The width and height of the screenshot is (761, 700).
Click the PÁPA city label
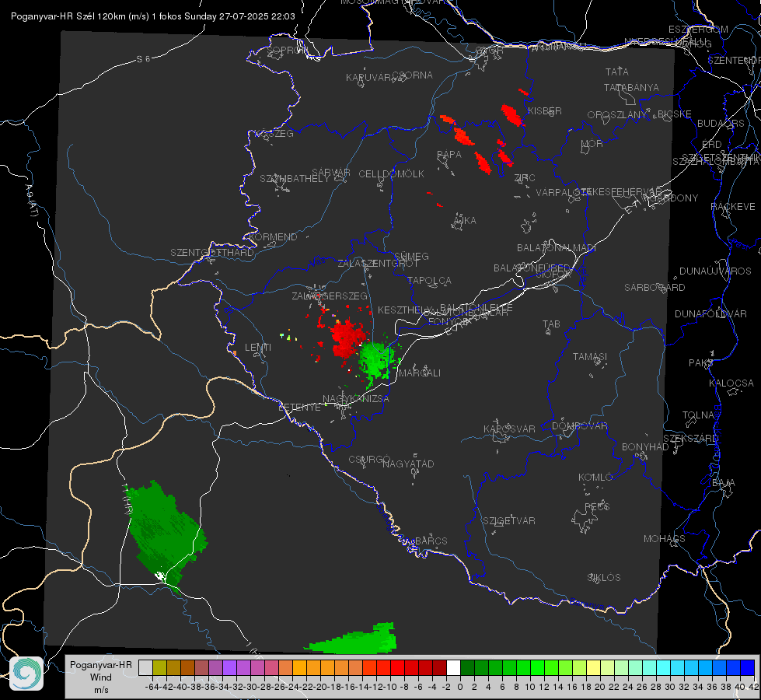click(x=449, y=155)
